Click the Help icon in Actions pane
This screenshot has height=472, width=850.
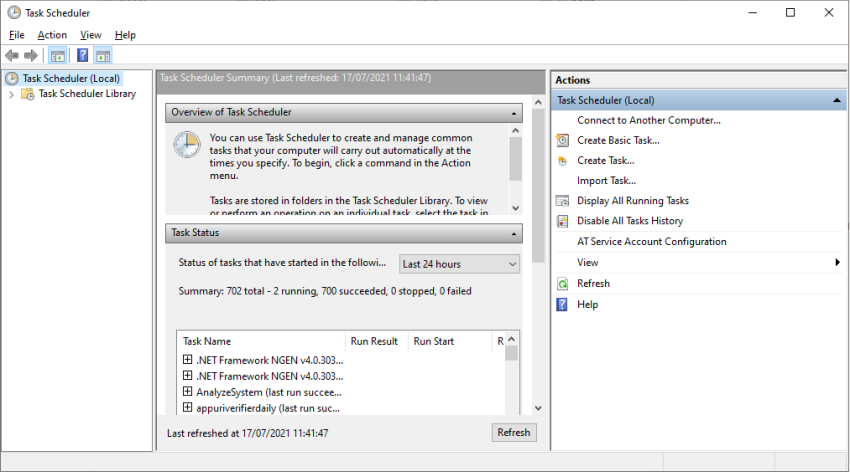pyautogui.click(x=562, y=305)
